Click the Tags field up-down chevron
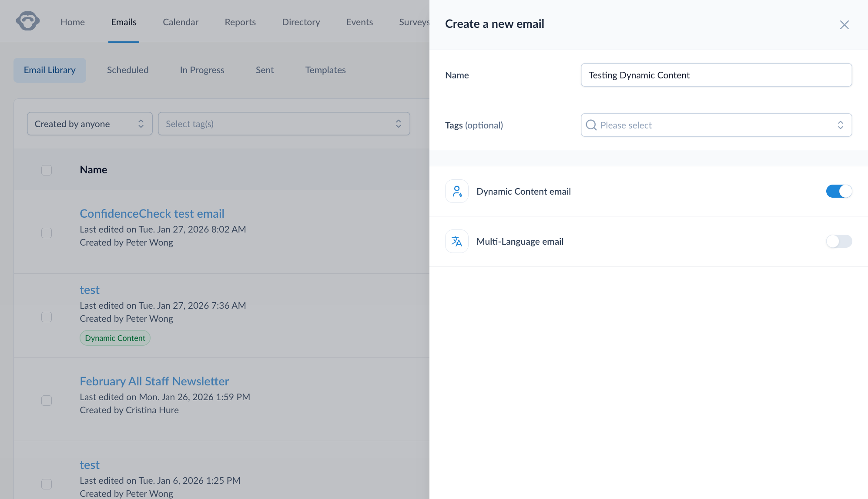The image size is (868, 499). coord(840,125)
